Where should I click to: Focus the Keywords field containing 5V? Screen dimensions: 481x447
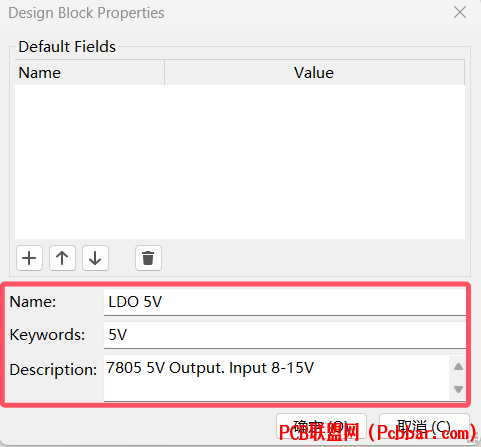click(x=285, y=335)
